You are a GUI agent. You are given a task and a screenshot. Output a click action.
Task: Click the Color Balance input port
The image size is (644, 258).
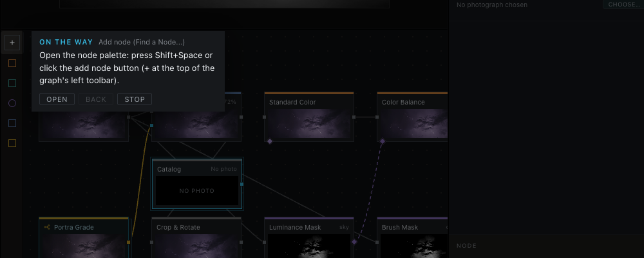coord(377,117)
